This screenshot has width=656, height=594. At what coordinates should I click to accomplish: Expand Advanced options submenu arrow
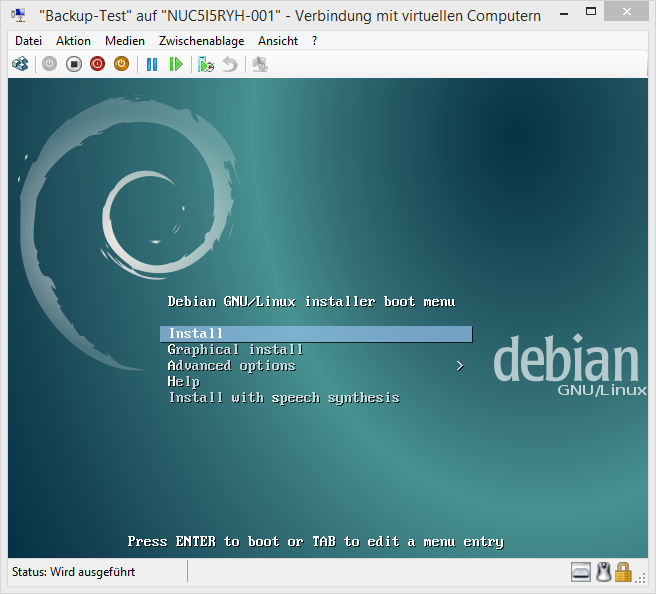click(460, 366)
